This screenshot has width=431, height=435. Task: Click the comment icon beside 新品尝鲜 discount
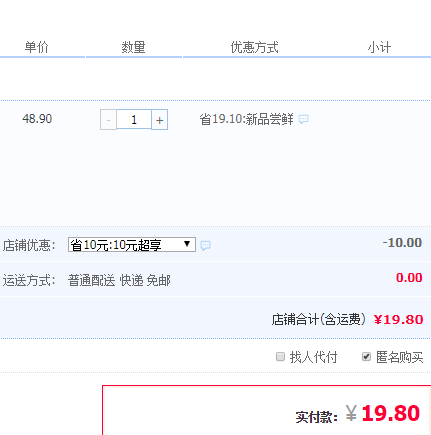pyautogui.click(x=303, y=119)
